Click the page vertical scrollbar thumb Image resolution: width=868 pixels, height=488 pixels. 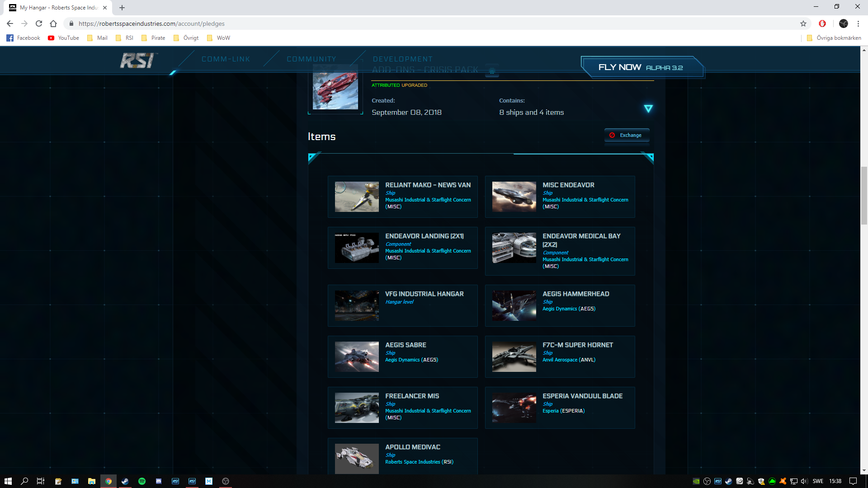coord(864,195)
